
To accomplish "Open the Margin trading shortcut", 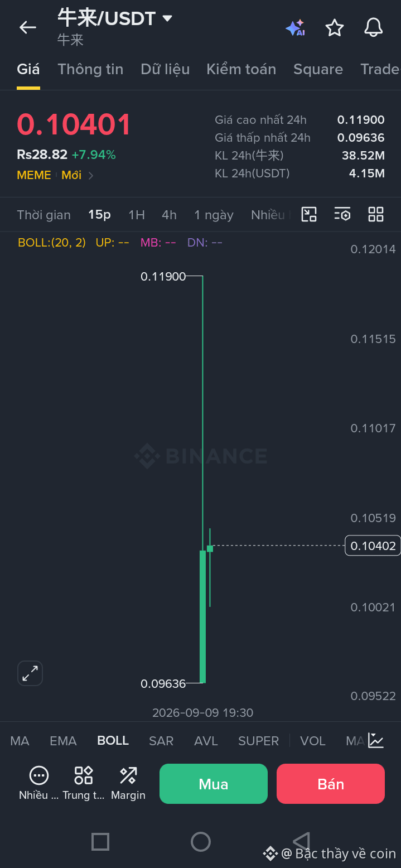I will tap(128, 783).
